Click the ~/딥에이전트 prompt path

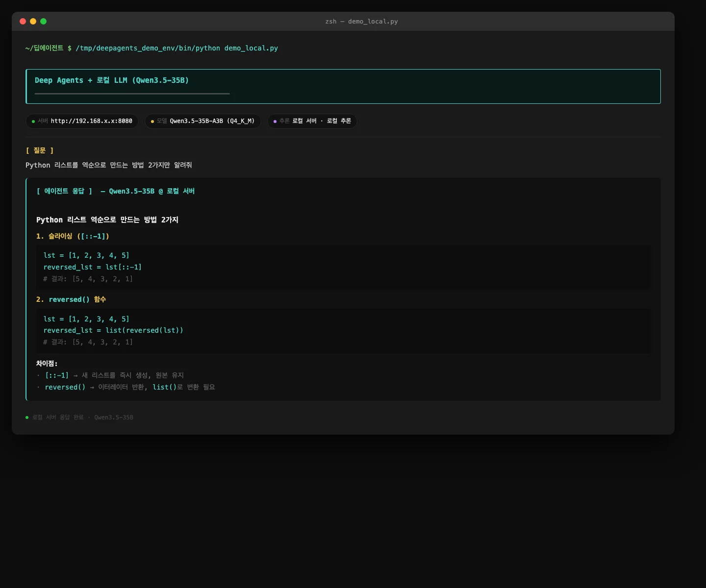(x=44, y=48)
